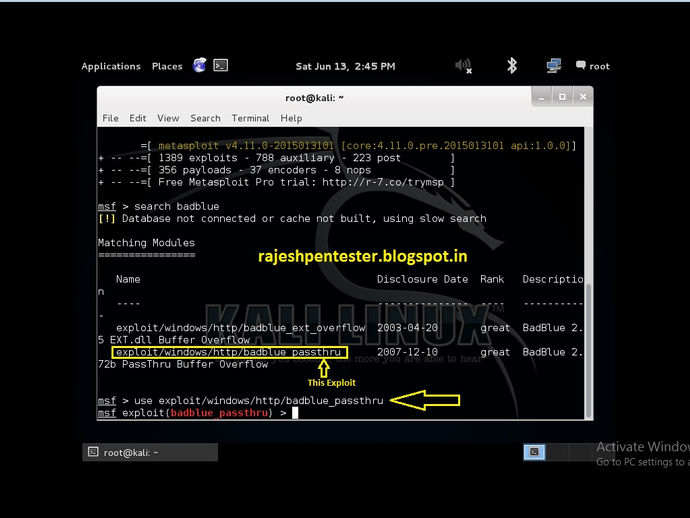This screenshot has height=518, width=690.
Task: Open the Search menu in terminal
Action: (x=205, y=118)
